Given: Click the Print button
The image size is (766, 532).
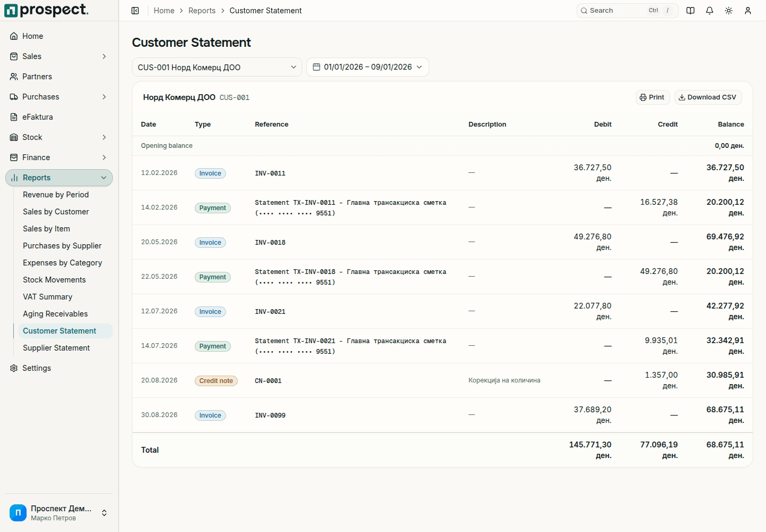Looking at the screenshot, I should pos(652,97).
